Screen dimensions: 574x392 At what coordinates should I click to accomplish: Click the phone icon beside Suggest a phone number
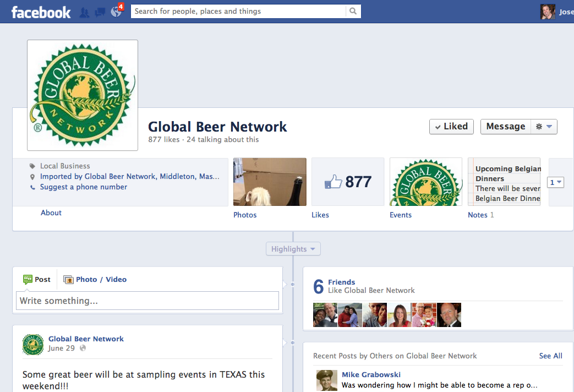tap(32, 187)
